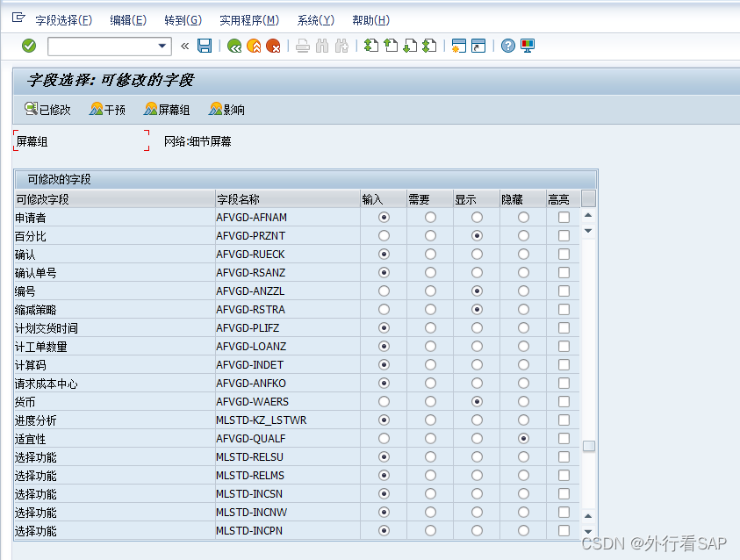Tick the 高亮 checkbox for AFVGD-INDET
Screen dimensions: 740x560
564,364
